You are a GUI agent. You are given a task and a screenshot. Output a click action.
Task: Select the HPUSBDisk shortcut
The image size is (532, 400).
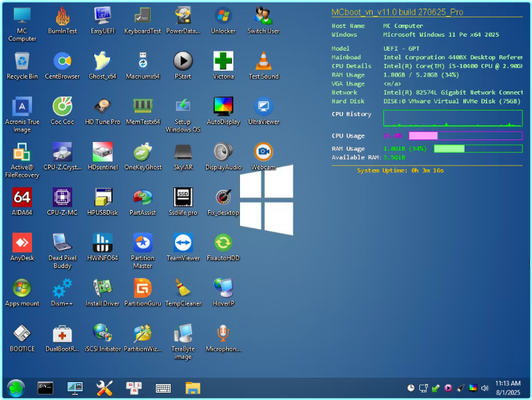pyautogui.click(x=103, y=202)
